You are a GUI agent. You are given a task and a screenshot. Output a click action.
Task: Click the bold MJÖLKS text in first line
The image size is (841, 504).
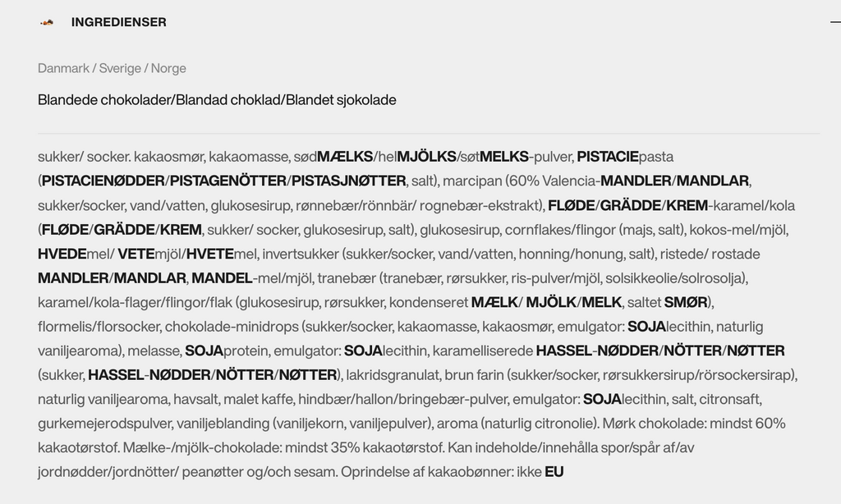[426, 157]
